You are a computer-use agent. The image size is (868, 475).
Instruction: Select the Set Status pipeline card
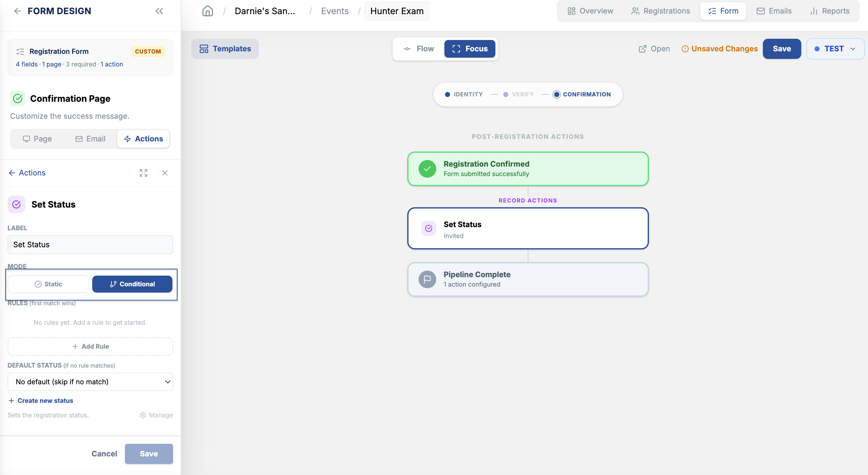point(528,228)
